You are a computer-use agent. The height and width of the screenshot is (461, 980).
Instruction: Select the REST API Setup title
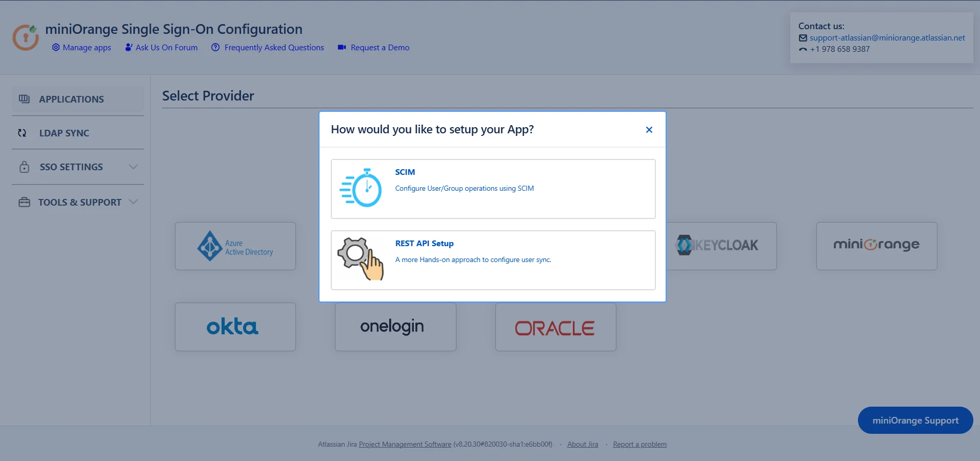coord(424,244)
